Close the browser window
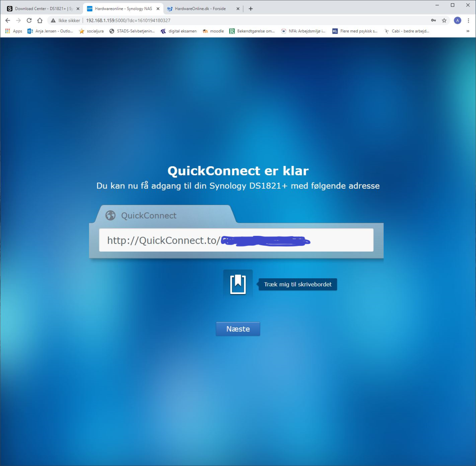Image resolution: width=476 pixels, height=466 pixels. click(468, 5)
